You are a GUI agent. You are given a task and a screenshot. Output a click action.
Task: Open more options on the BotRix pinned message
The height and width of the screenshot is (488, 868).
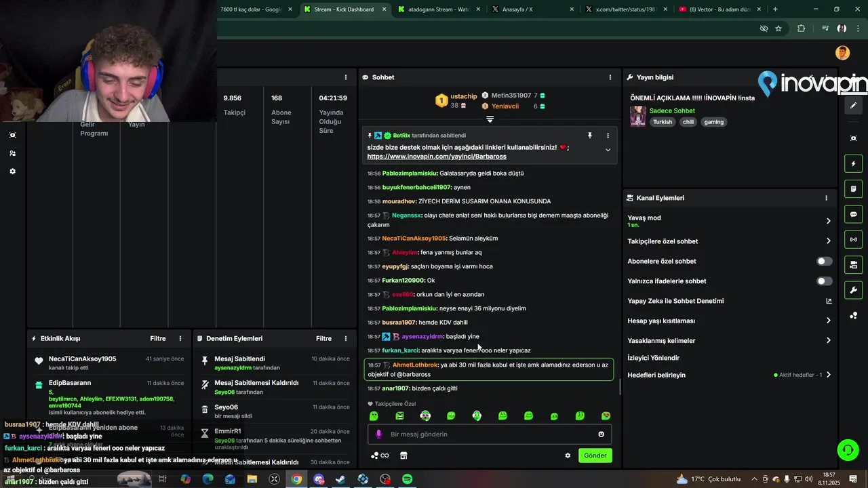608,136
